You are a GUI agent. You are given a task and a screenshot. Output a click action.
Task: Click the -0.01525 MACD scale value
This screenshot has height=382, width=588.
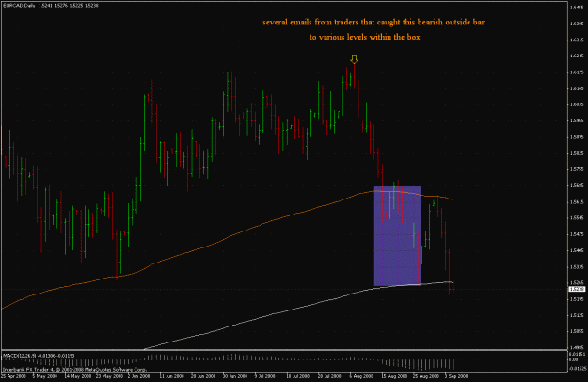click(x=578, y=369)
